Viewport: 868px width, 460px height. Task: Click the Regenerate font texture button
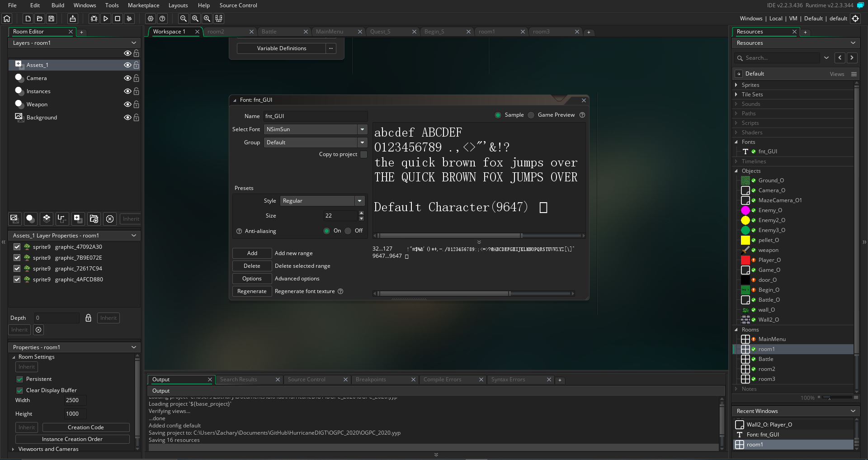[x=252, y=291]
